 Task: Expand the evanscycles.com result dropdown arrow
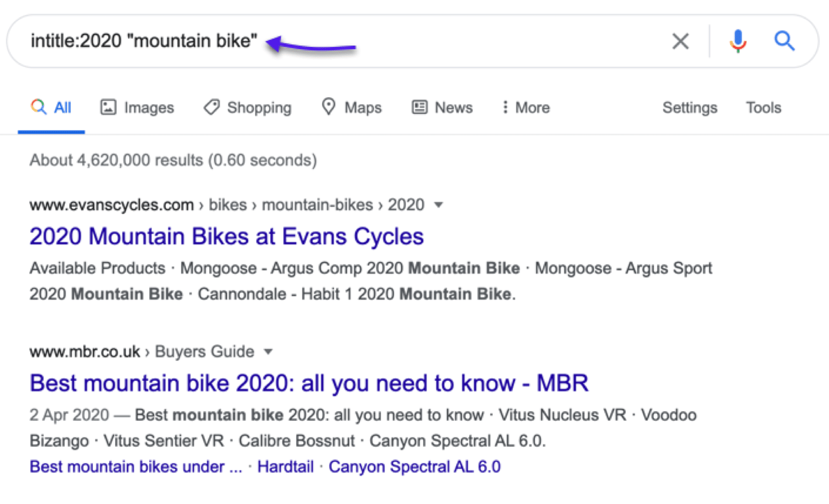click(439, 205)
